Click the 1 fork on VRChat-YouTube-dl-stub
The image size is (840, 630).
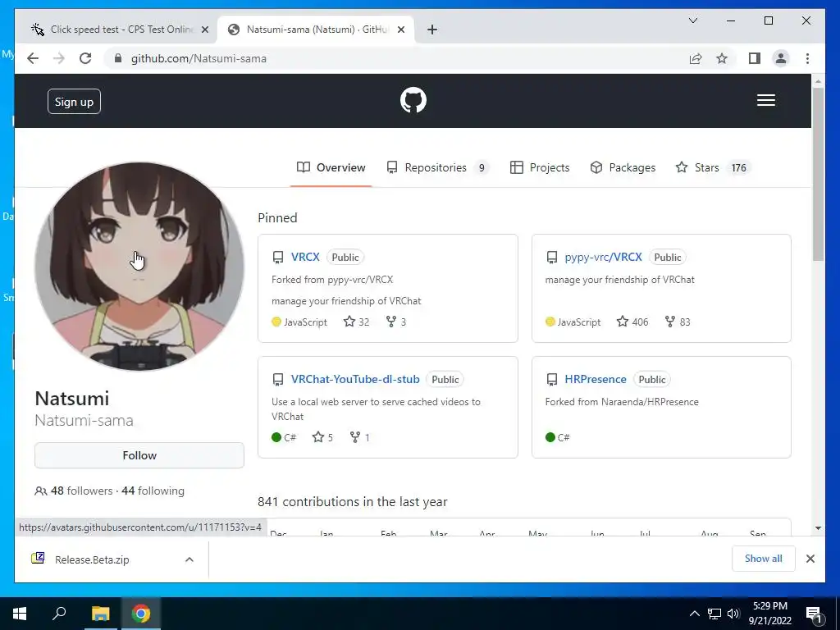tap(359, 437)
